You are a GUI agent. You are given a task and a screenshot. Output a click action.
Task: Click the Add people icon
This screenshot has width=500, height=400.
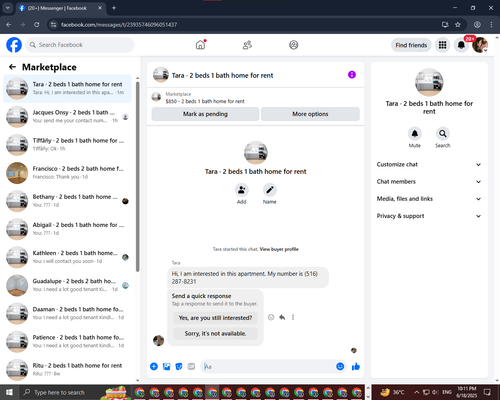click(x=242, y=190)
